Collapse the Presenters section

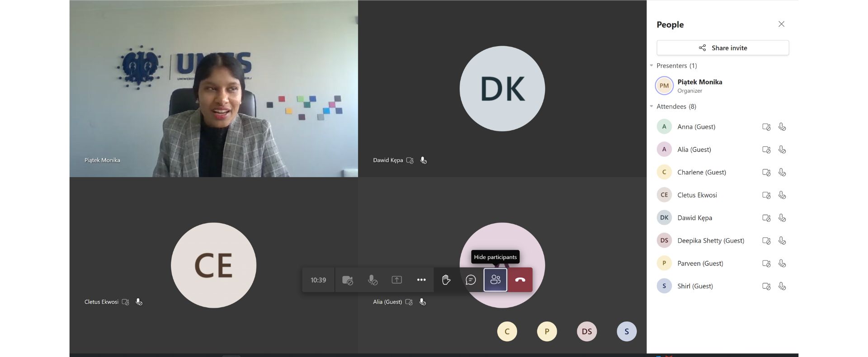pos(651,66)
